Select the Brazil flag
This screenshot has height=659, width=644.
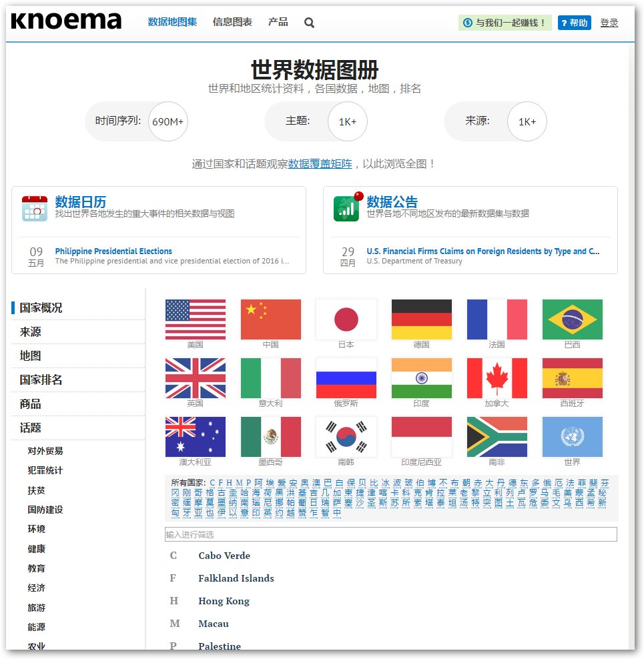pos(572,319)
